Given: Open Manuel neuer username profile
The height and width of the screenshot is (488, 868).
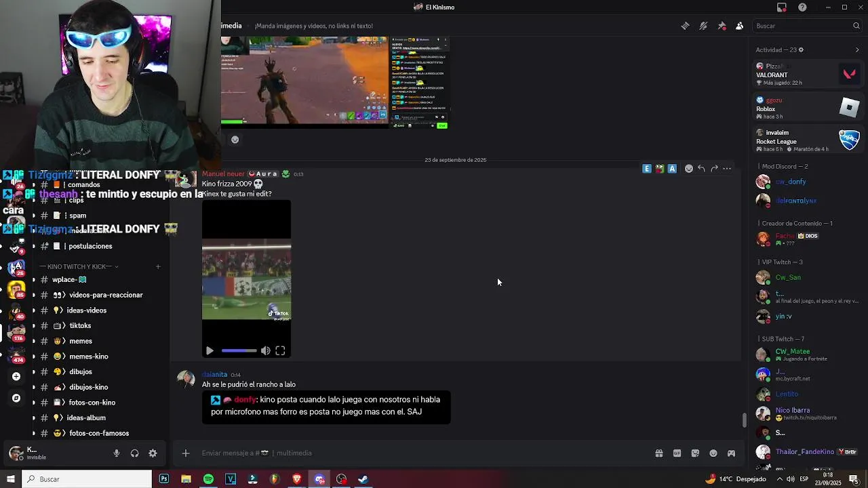Looking at the screenshot, I should pyautogui.click(x=223, y=174).
